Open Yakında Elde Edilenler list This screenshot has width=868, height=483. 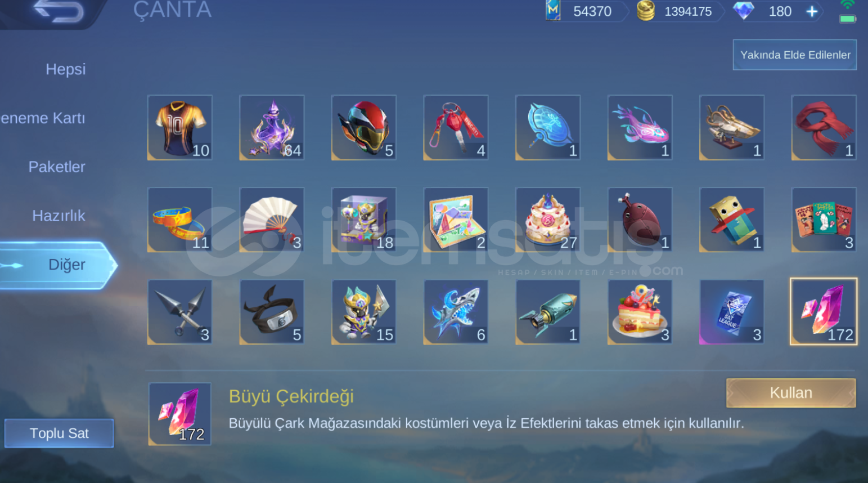coord(795,55)
